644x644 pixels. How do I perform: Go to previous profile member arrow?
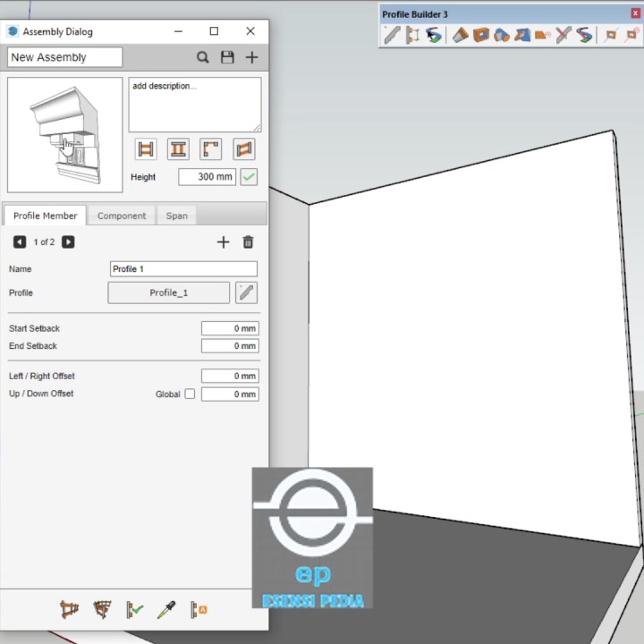pyautogui.click(x=20, y=241)
